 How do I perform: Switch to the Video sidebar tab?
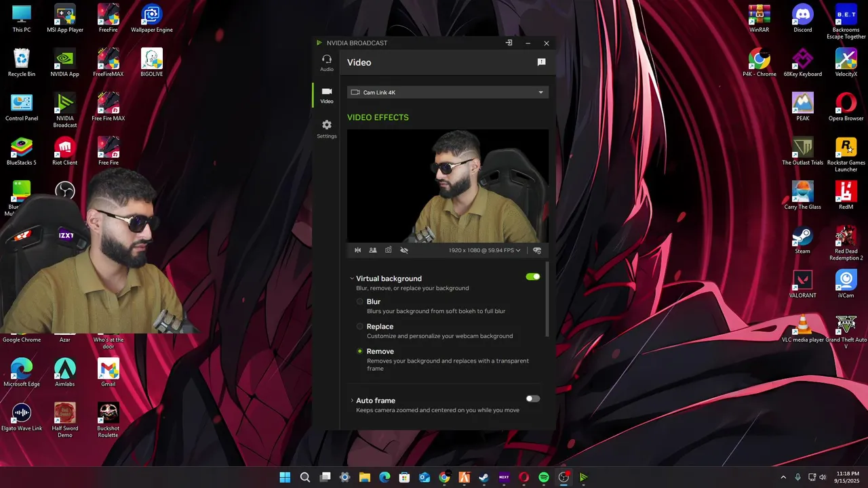(327, 95)
